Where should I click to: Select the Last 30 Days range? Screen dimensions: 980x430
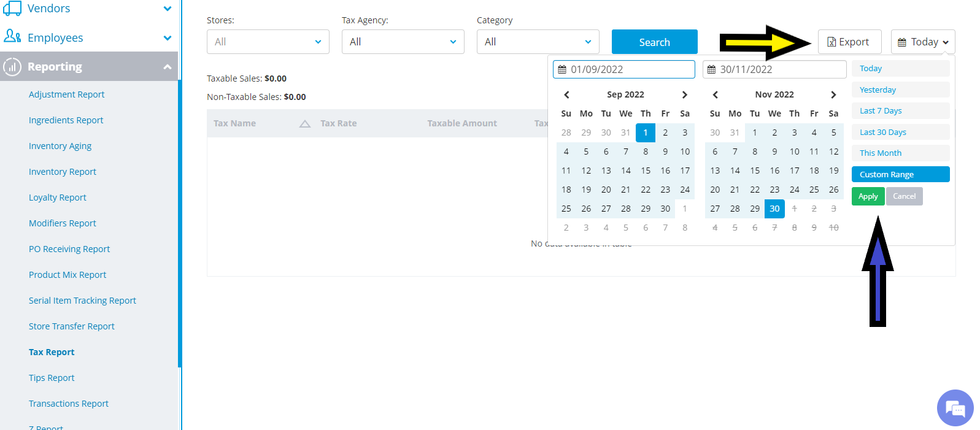point(900,132)
